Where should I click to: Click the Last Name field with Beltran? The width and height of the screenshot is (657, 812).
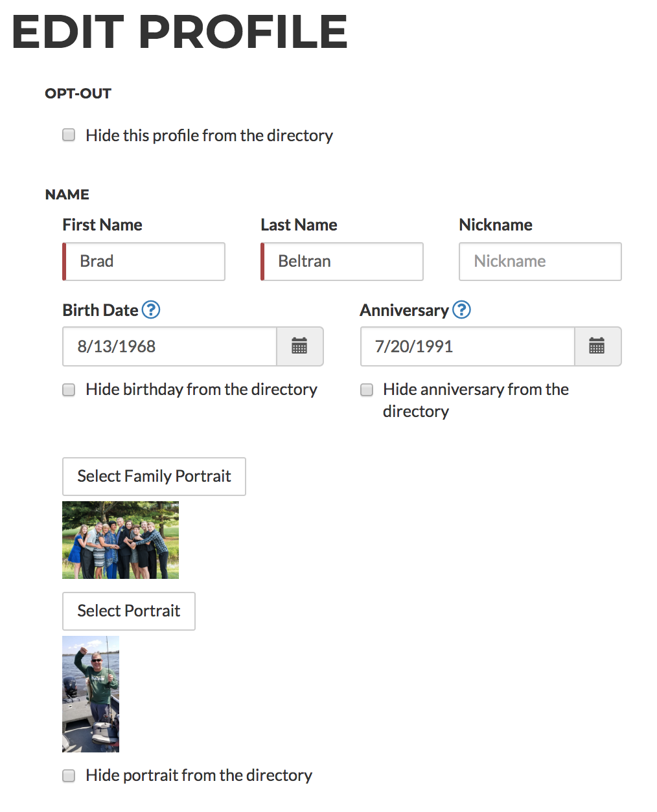click(x=342, y=262)
